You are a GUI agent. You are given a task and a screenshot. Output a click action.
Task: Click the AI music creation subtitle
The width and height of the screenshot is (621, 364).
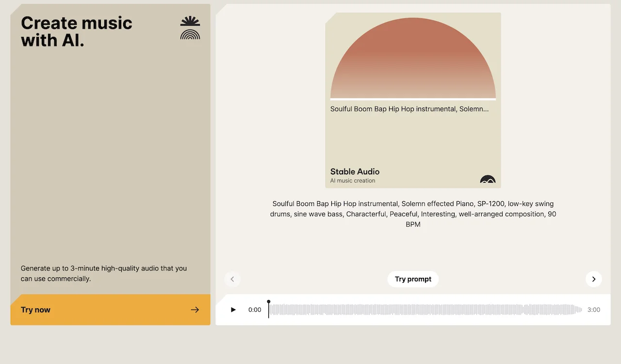coord(353,181)
